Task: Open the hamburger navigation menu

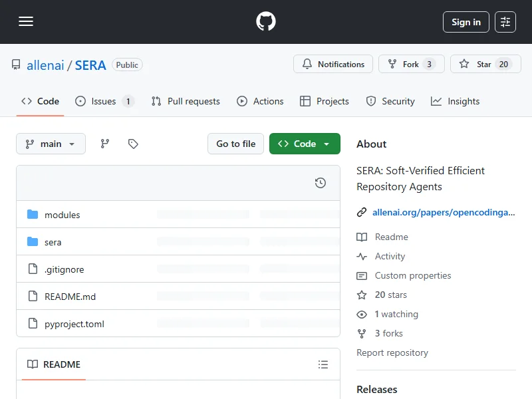Action: pos(26,22)
